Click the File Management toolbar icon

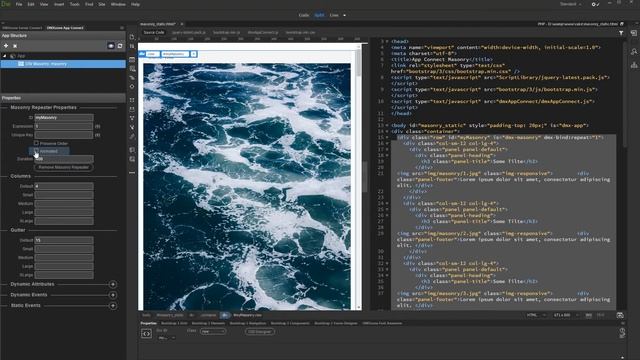(x=132, y=46)
